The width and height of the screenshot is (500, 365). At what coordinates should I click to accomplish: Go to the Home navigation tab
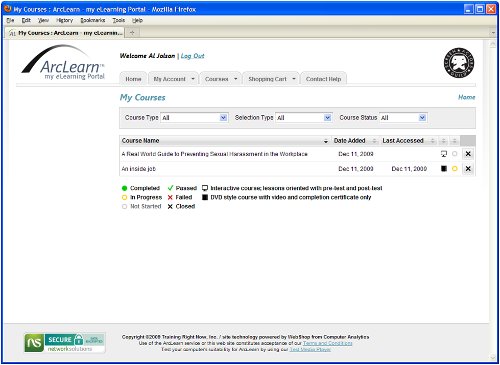(x=133, y=79)
